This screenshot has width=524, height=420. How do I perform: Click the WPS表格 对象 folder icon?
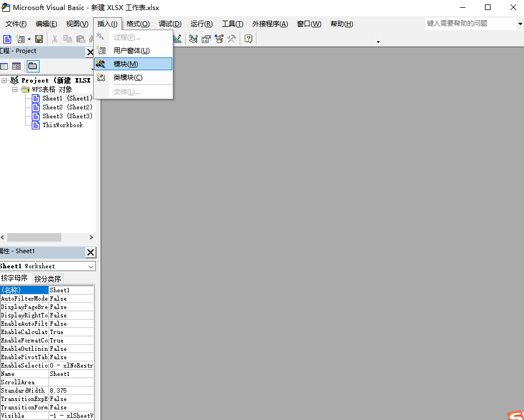point(26,89)
